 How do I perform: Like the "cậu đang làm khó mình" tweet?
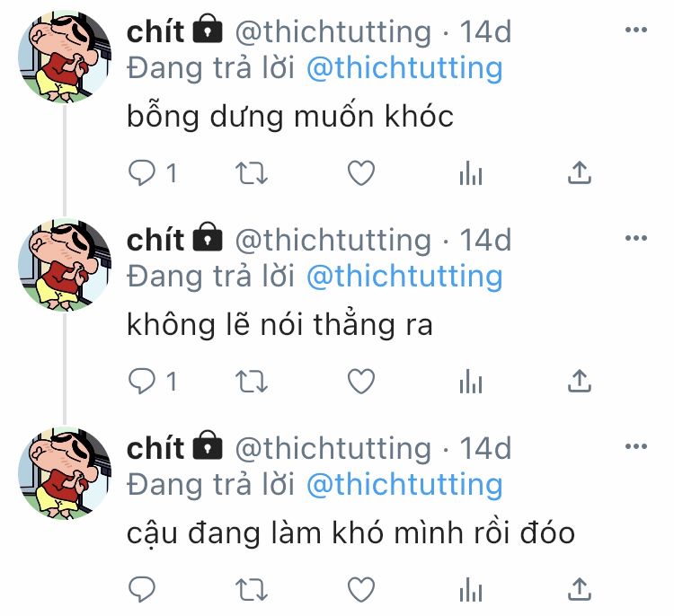(x=361, y=589)
